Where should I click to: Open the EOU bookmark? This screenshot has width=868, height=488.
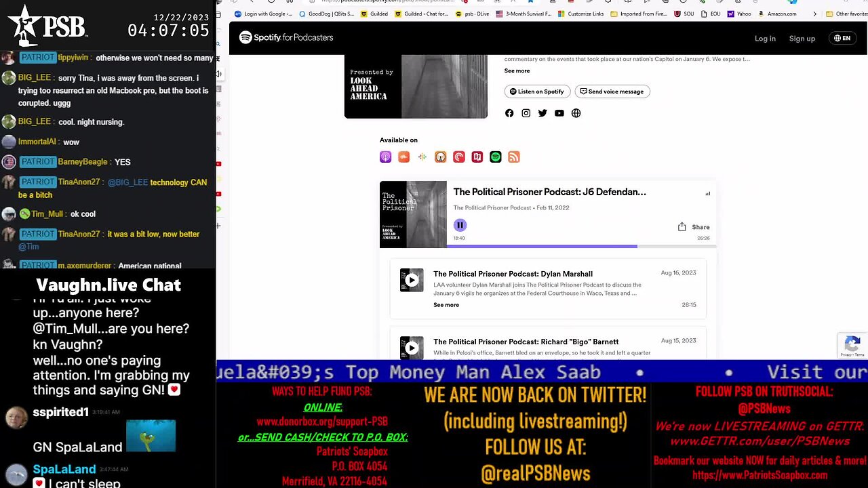pos(711,14)
